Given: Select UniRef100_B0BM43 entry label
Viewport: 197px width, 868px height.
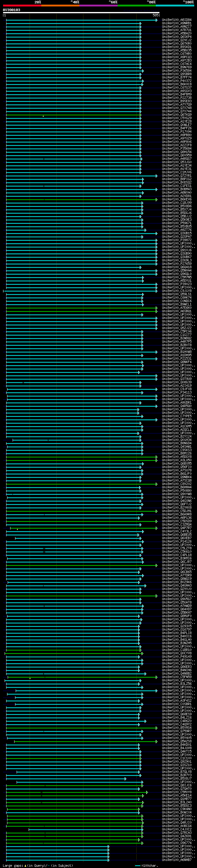Looking at the screenshot, I should pos(176,189).
